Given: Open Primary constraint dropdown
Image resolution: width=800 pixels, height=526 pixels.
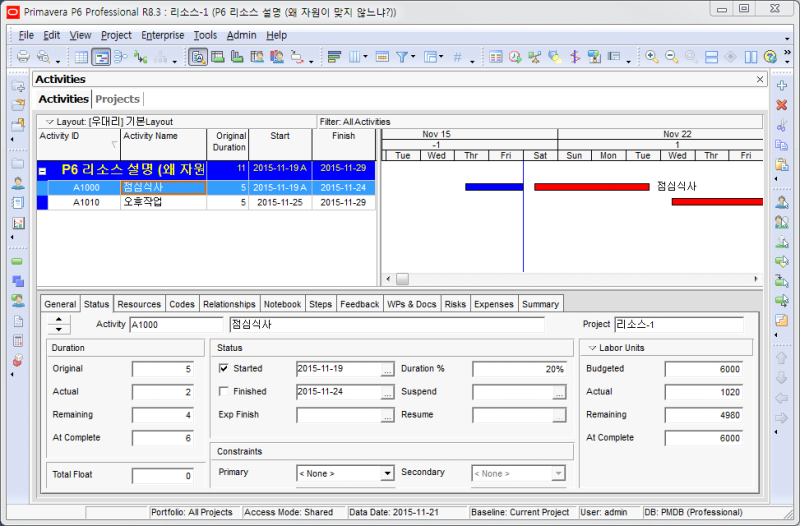Looking at the screenshot, I should coord(387,473).
